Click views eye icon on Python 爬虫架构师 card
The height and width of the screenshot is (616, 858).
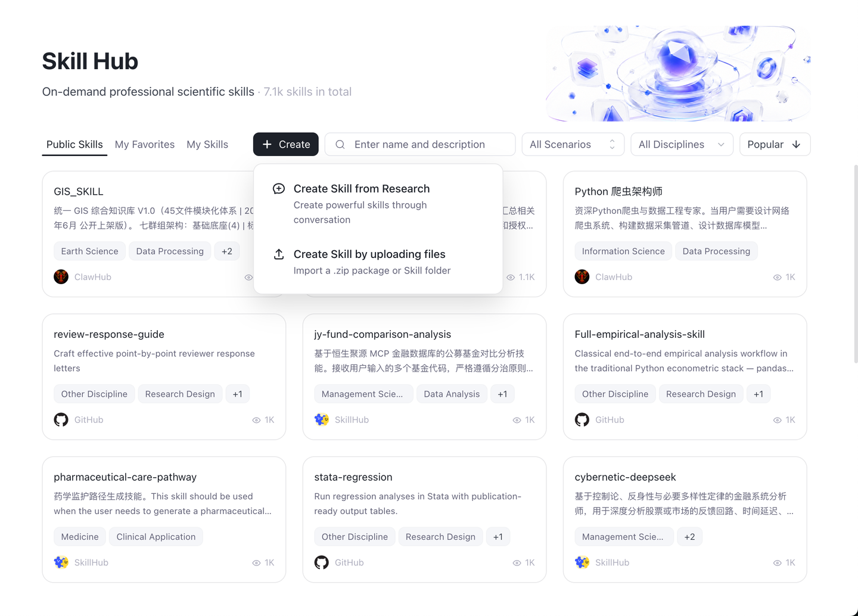pos(777,278)
